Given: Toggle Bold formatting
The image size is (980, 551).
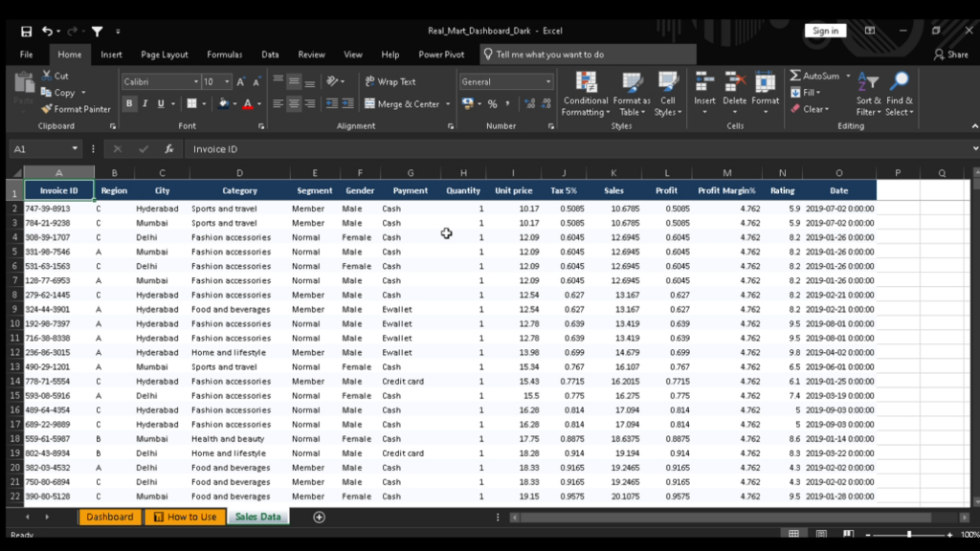Looking at the screenshot, I should click(129, 103).
